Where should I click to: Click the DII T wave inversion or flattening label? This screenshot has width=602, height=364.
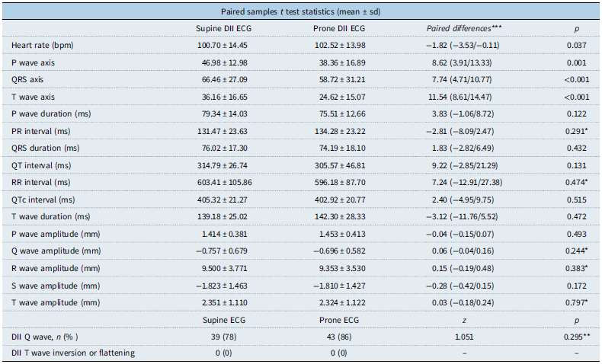(x=73, y=353)
